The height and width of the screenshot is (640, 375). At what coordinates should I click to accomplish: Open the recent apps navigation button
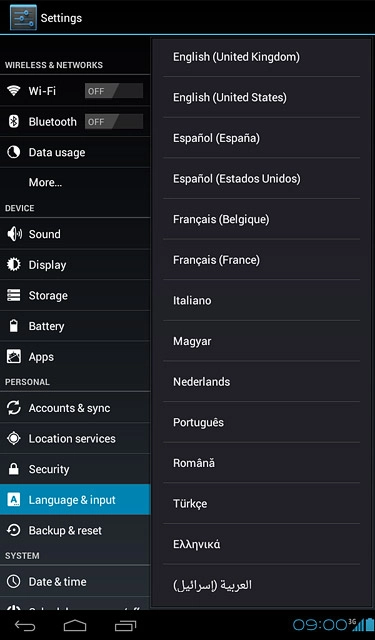click(125, 625)
